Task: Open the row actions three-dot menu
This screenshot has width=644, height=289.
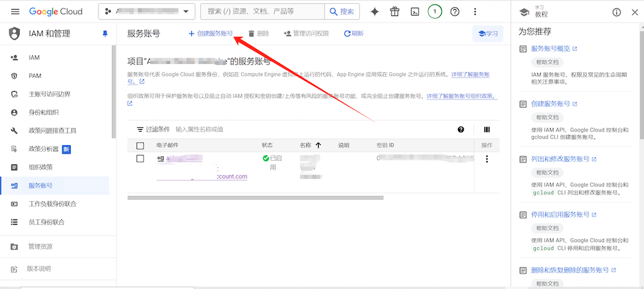Action: 487,159
